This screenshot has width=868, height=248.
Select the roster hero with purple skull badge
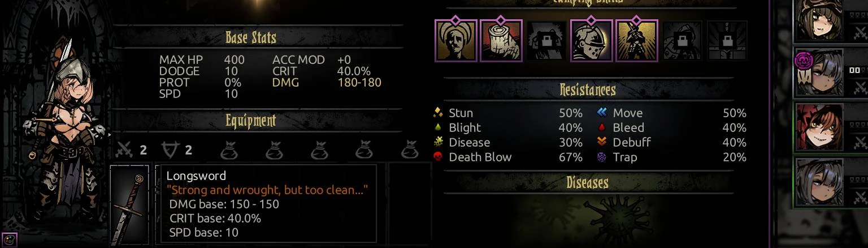(x=819, y=73)
